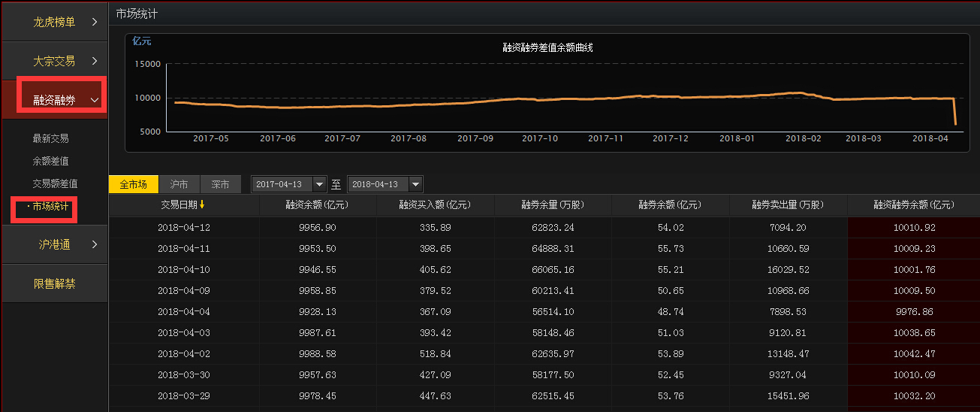Switch to the 沪市 tab

pyautogui.click(x=179, y=184)
